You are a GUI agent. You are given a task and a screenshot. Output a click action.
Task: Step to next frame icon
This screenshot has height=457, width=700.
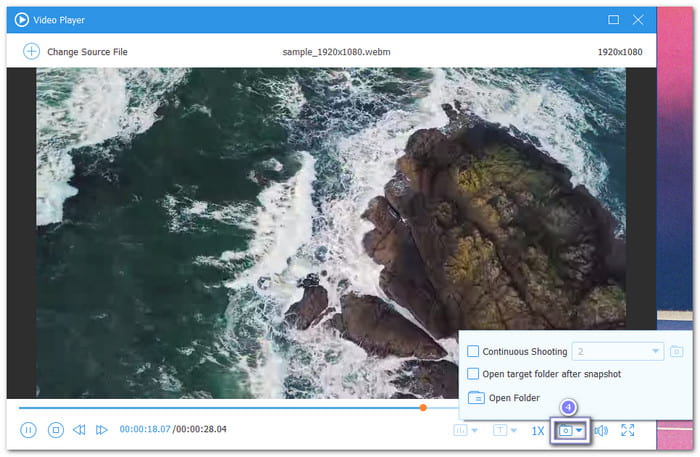point(102,430)
